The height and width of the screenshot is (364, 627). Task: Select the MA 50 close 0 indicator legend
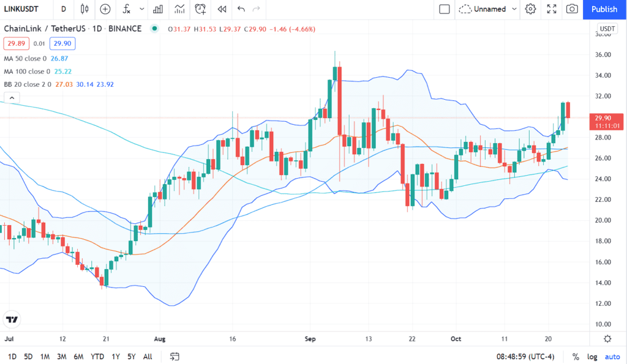(25, 58)
